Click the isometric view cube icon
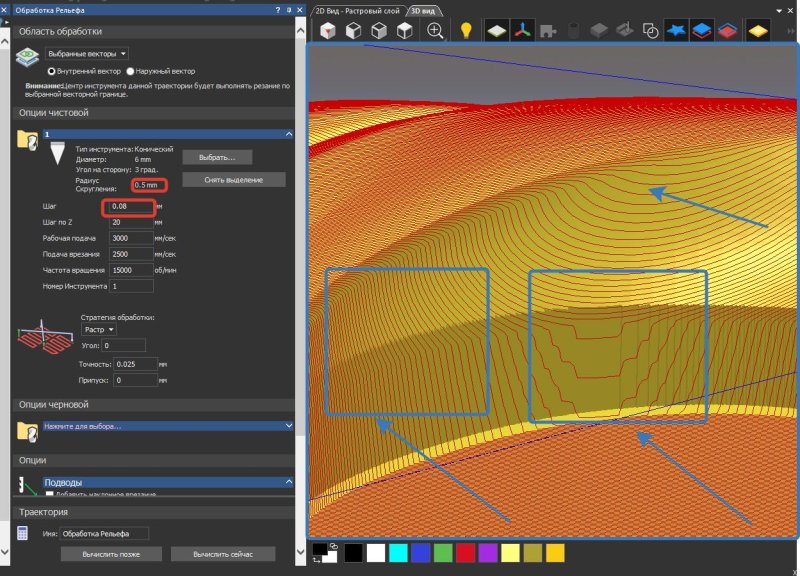The image size is (800, 576). [x=328, y=31]
